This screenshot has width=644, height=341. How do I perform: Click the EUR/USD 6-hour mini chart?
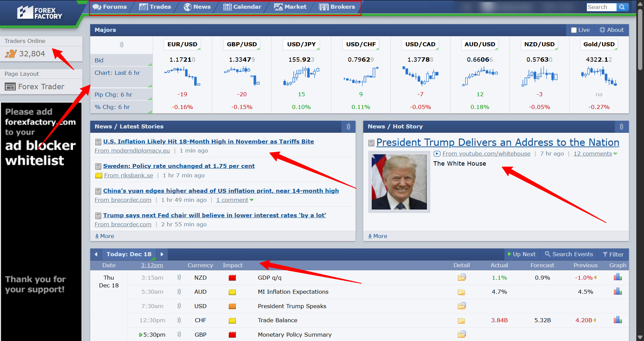tap(182, 76)
